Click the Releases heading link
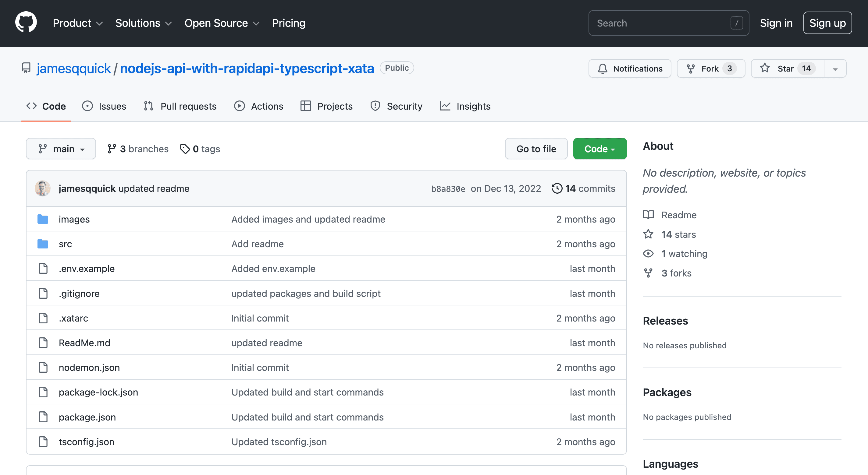The image size is (868, 475). click(x=666, y=321)
